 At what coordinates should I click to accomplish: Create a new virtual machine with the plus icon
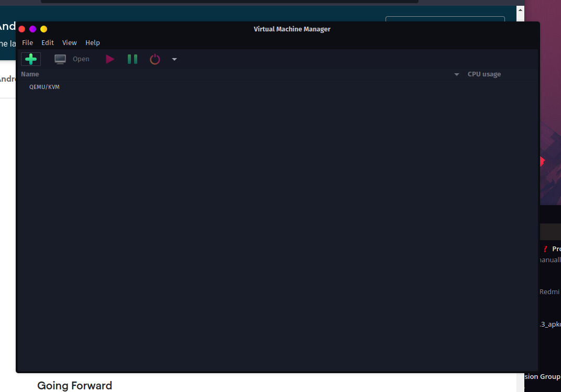click(31, 59)
